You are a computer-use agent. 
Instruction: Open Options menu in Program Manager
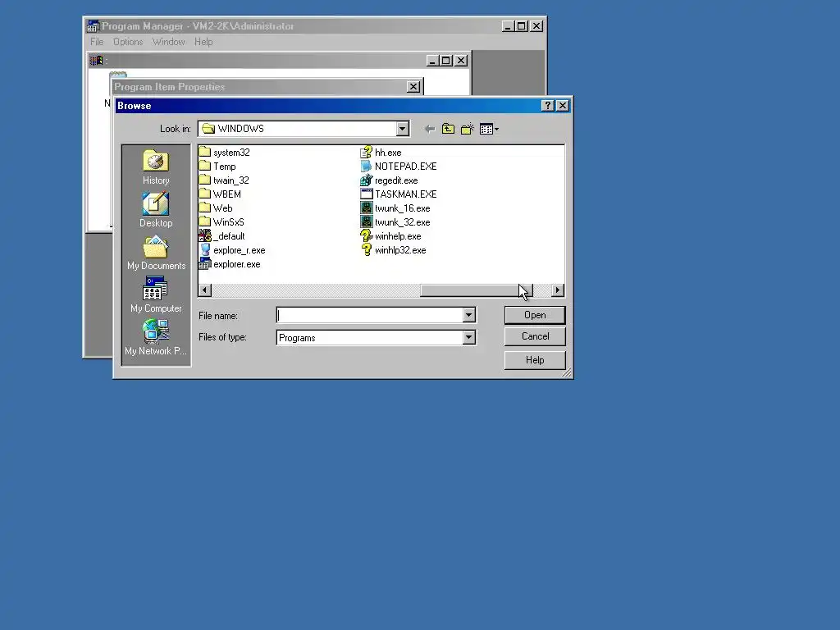point(128,42)
